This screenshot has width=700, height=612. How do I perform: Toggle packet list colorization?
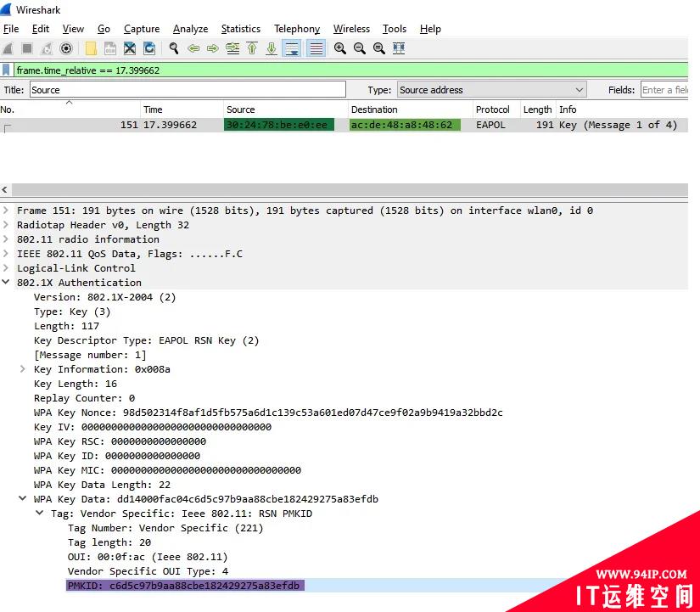tap(316, 48)
